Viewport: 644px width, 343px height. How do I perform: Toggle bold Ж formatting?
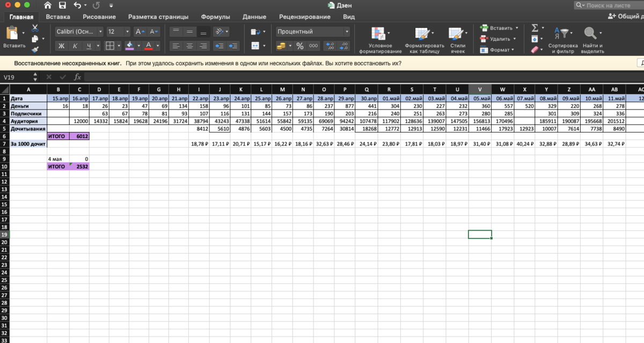[61, 46]
